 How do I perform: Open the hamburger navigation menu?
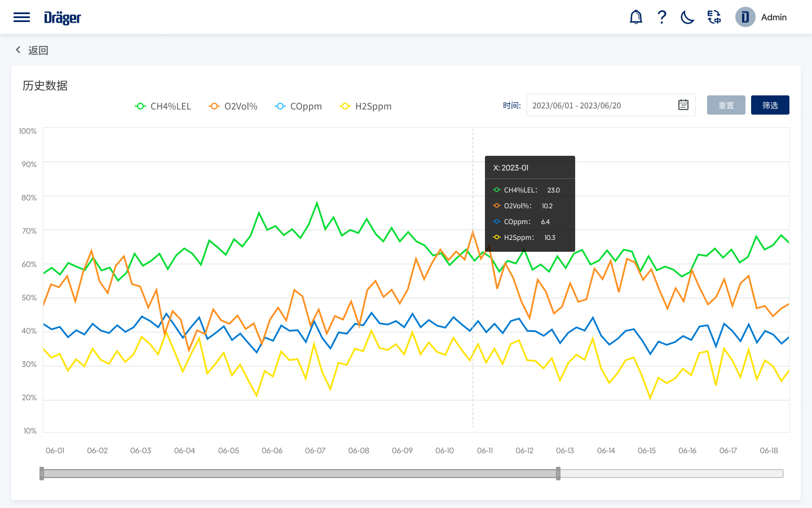tap(21, 17)
